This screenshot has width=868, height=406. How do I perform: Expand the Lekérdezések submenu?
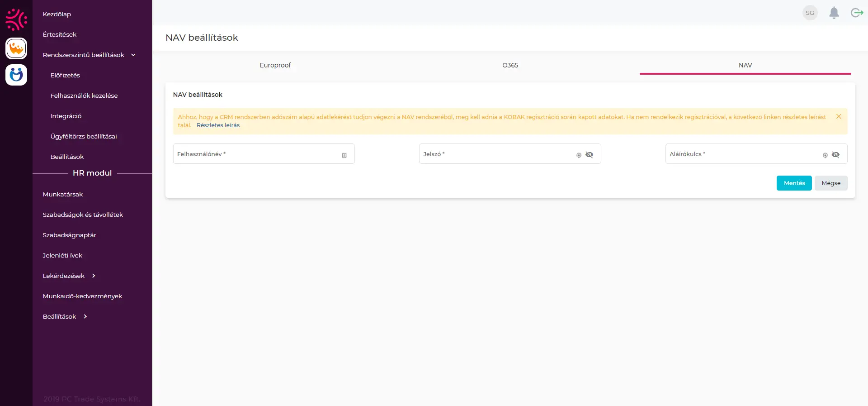click(x=94, y=276)
